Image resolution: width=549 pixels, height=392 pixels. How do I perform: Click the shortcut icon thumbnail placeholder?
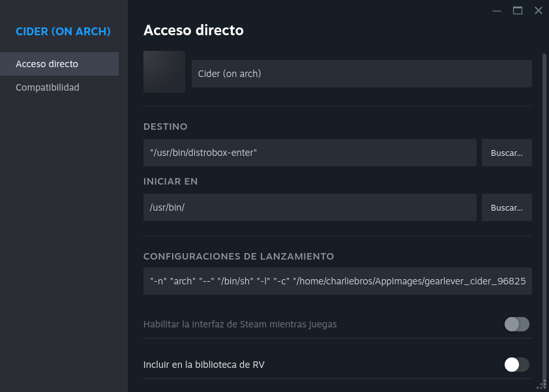tap(164, 72)
